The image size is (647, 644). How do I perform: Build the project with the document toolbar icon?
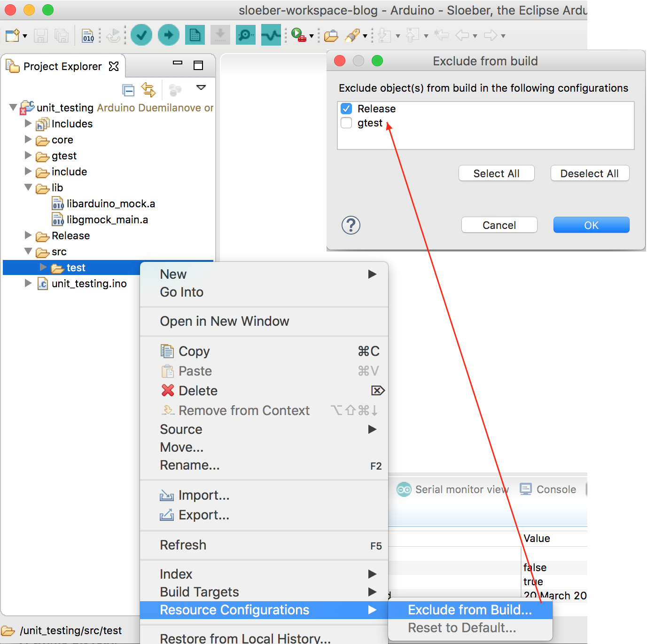point(195,35)
